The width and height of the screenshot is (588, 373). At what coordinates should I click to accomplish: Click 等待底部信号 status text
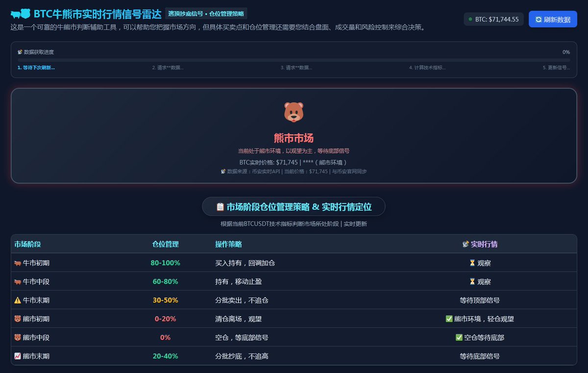[x=480, y=356]
